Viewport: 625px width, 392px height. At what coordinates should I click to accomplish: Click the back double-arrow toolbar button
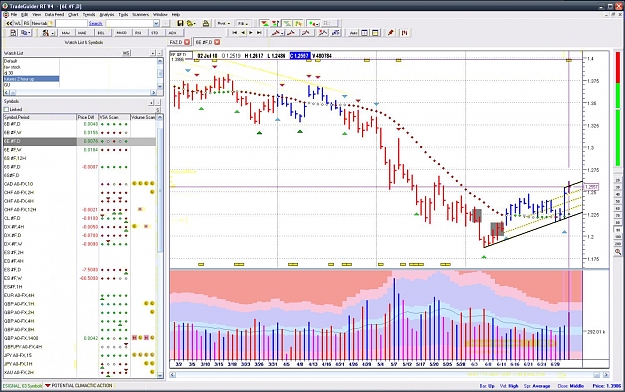point(9,24)
